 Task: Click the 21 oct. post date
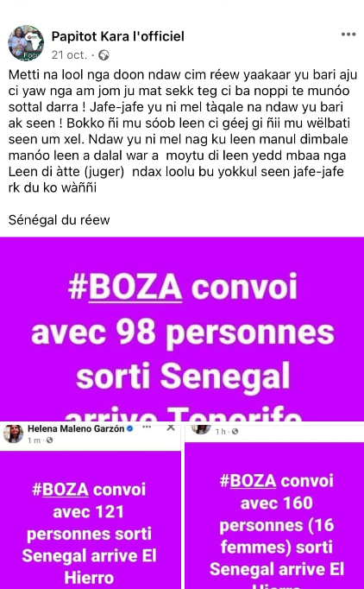click(69, 55)
